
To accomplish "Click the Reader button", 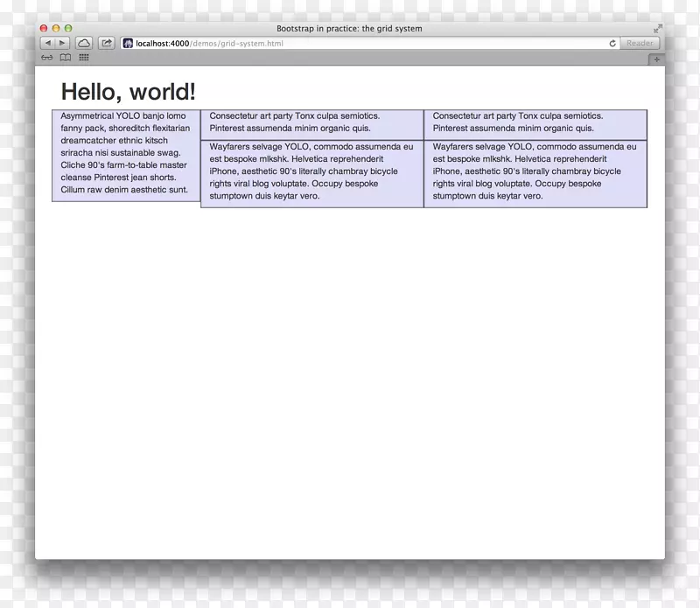I will click(640, 43).
